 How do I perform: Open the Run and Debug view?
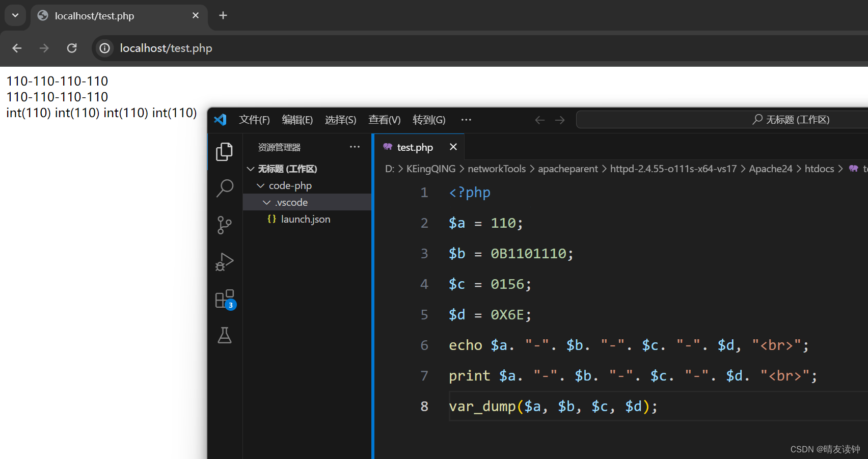click(x=225, y=262)
